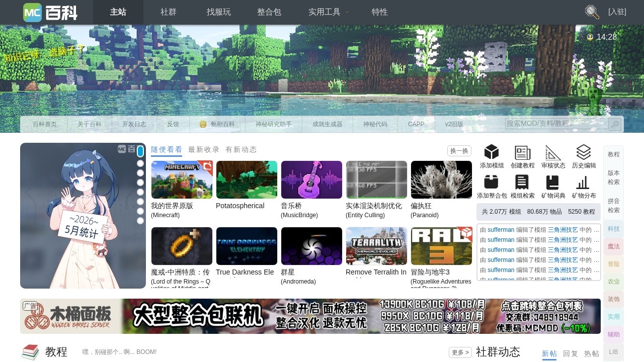Viewport: 644px width, 362px height.
Task: Open 冒险与地牢3 RAD3 thumbnail
Action: tap(441, 246)
